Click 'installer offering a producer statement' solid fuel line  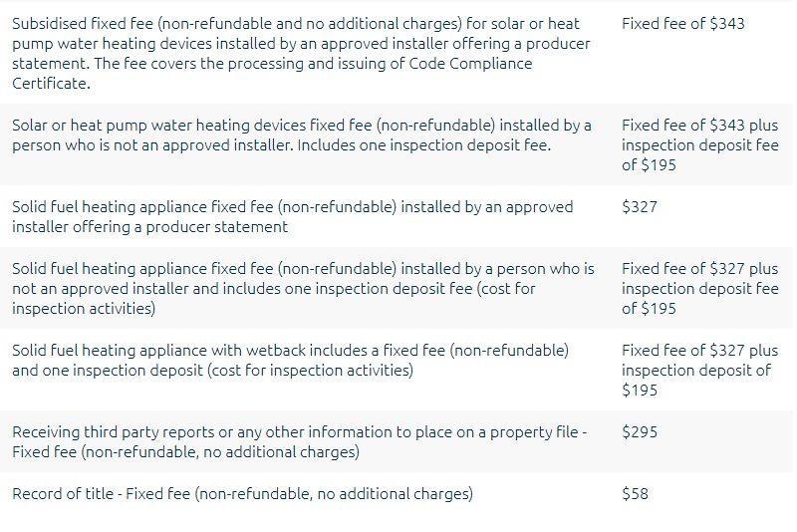pyautogui.click(x=150, y=227)
